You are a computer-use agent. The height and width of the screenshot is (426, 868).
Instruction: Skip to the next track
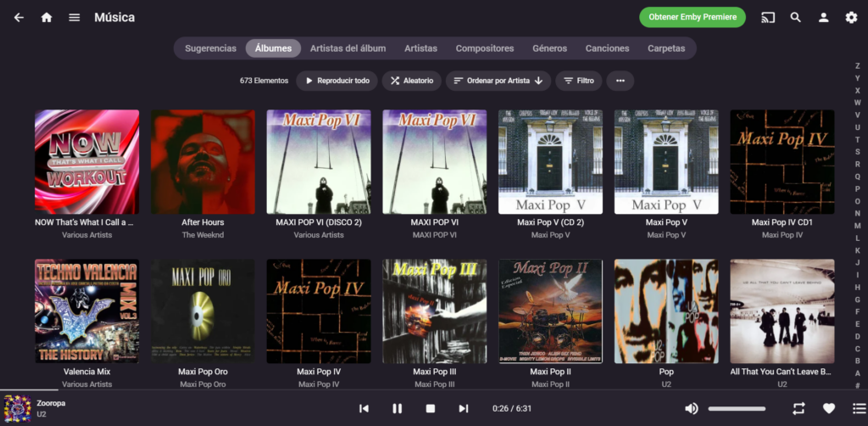(464, 409)
